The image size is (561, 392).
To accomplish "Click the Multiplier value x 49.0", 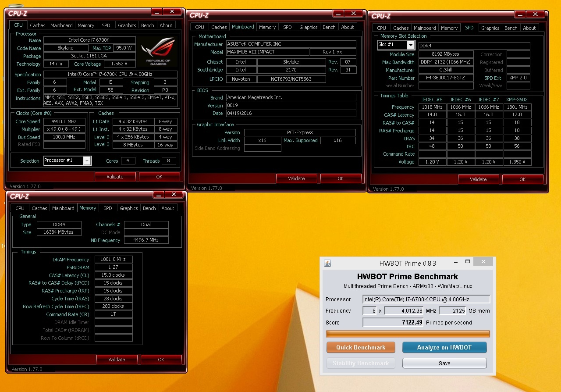I will pyautogui.click(x=64, y=129).
